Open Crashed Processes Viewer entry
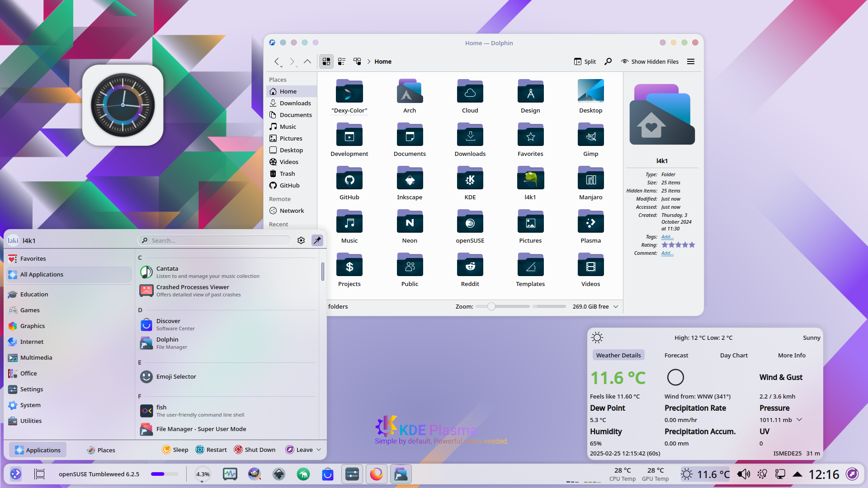This screenshot has width=868, height=488. (227, 291)
